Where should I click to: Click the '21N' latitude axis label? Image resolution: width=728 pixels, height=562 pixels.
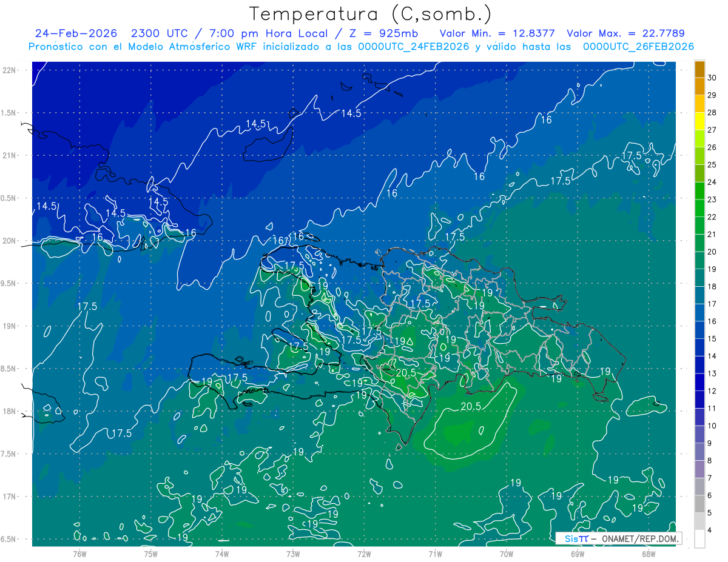click(8, 155)
